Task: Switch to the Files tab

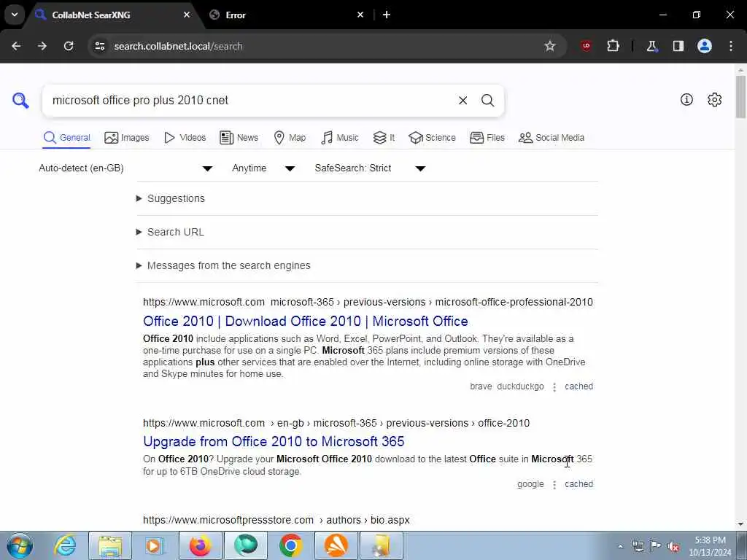Action: [487, 138]
